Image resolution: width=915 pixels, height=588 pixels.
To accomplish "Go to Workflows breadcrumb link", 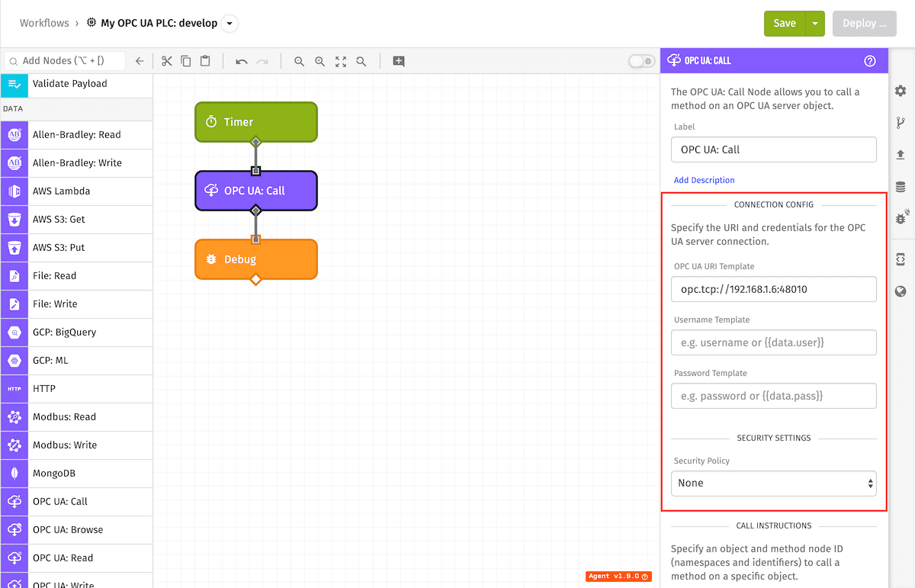I will tap(44, 24).
